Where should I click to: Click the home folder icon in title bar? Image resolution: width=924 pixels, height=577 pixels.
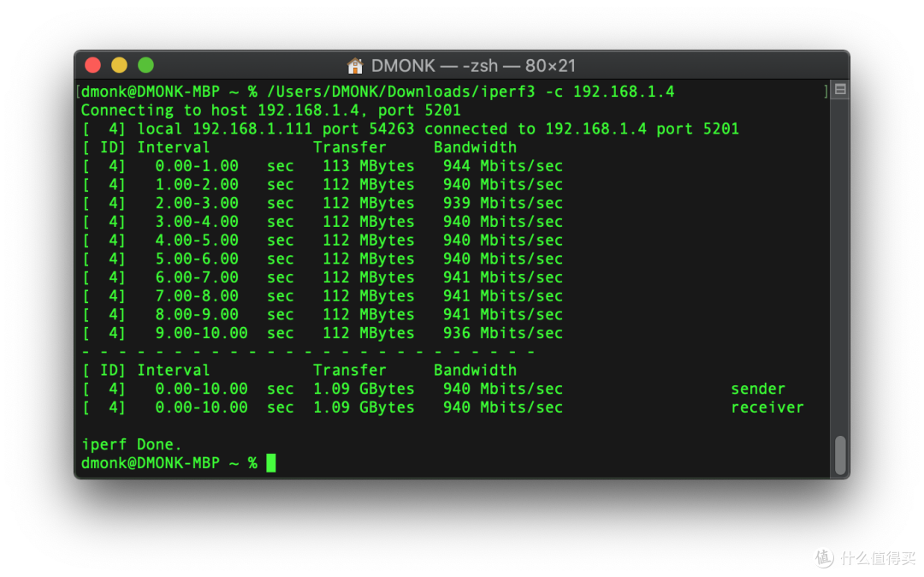[355, 65]
